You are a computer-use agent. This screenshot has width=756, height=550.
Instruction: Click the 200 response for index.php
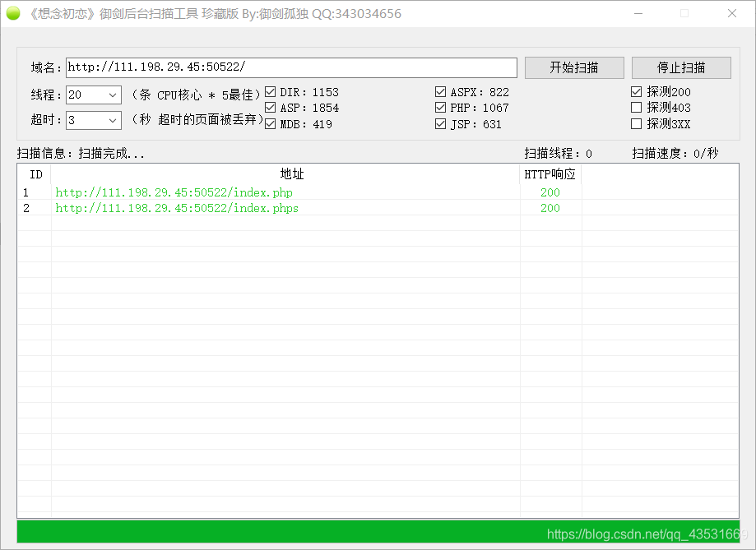coord(550,192)
